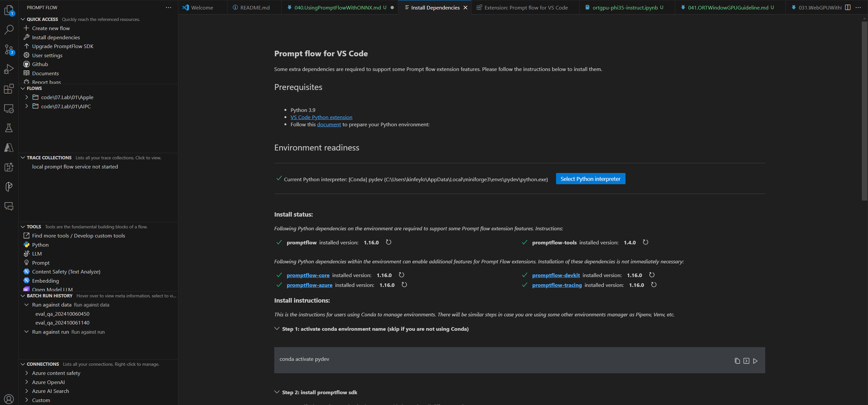Collapse the Connections section
868x405 pixels.
[23, 364]
